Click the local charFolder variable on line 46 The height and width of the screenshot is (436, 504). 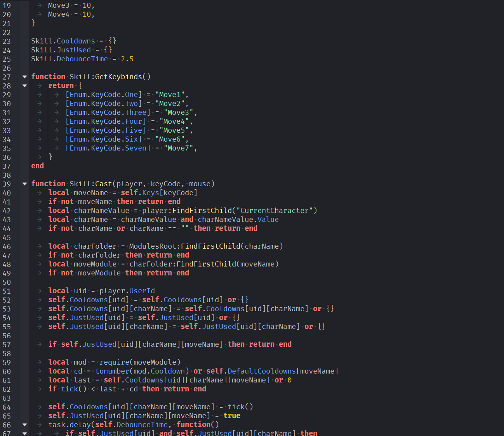point(95,246)
